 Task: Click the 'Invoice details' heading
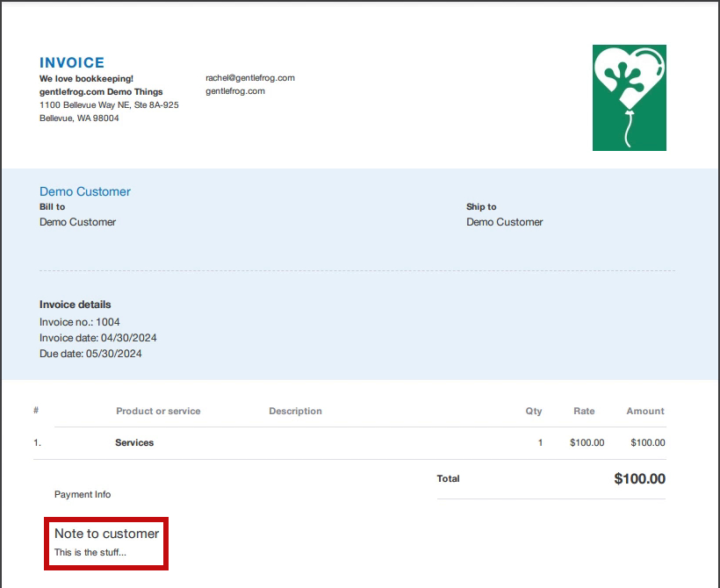point(76,305)
